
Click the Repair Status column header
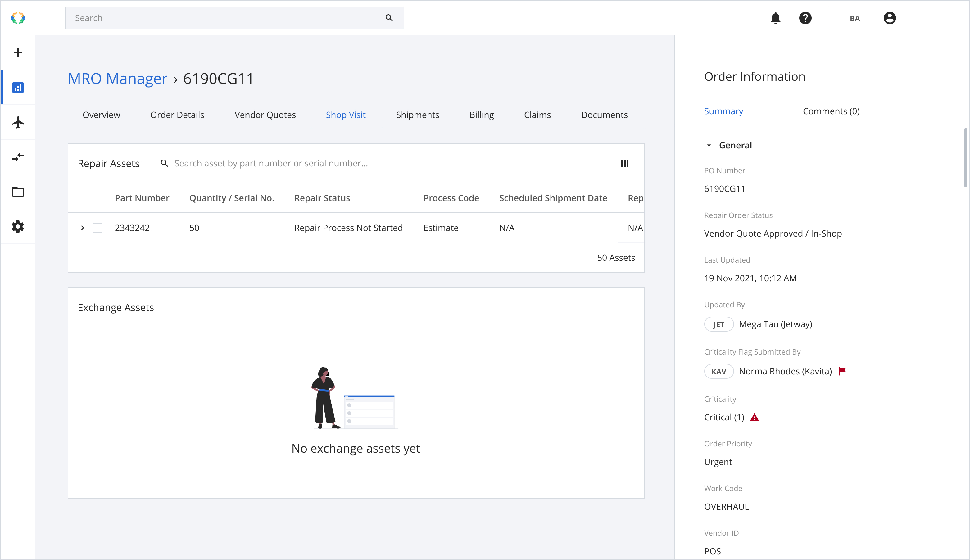[322, 198]
